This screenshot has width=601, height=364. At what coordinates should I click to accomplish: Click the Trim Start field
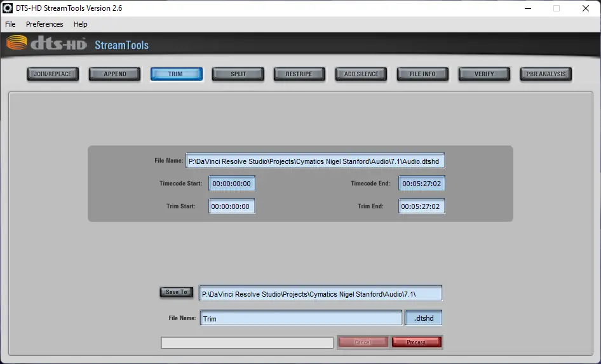pyautogui.click(x=231, y=206)
